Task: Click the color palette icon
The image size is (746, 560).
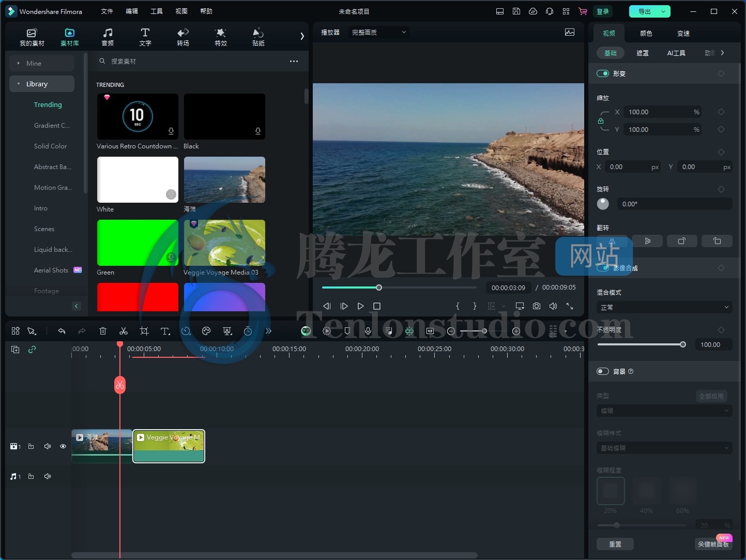Action: click(206, 331)
